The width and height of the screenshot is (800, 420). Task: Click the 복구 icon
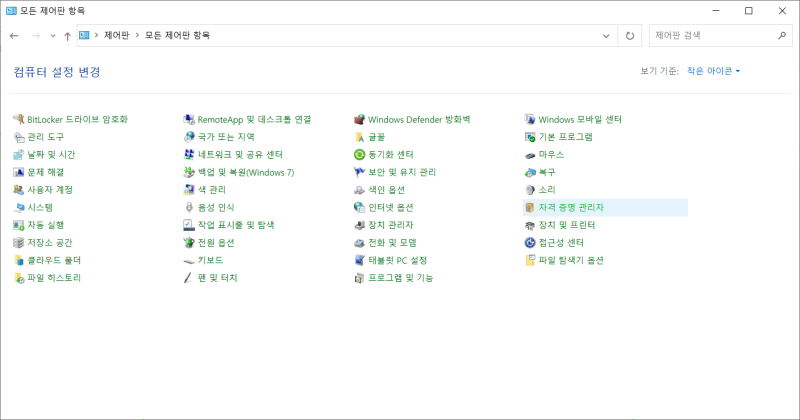click(530, 172)
